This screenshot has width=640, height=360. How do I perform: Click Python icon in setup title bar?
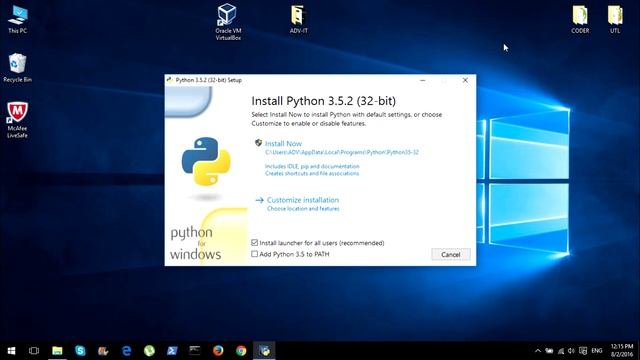[170, 80]
